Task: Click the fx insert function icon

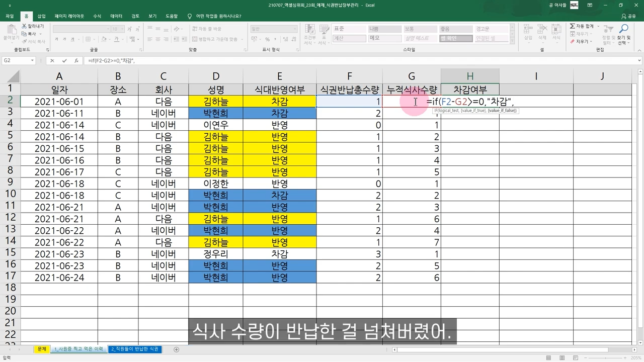Action: (x=76, y=60)
